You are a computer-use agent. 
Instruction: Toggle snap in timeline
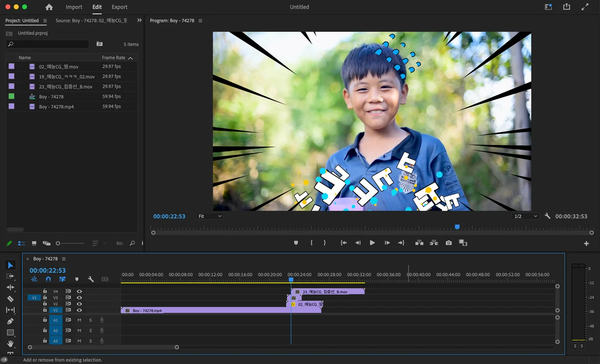click(48, 279)
